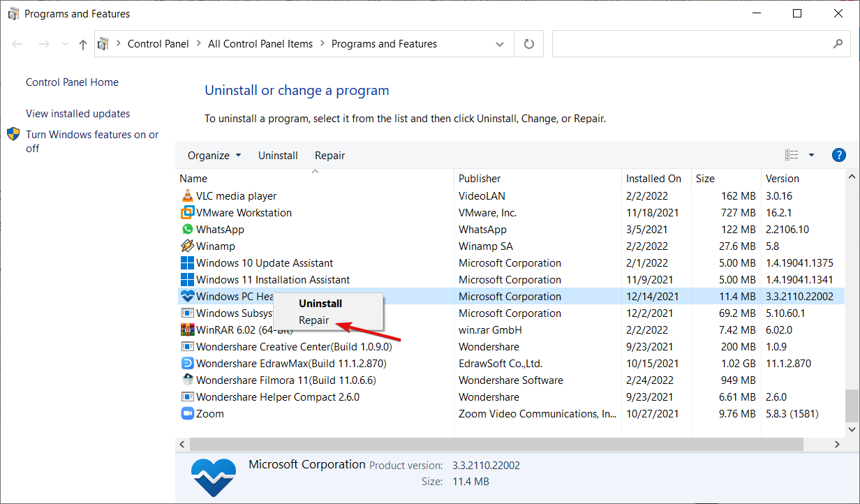Open help with the blue question mark
Screen dimensions: 860x504
tap(839, 155)
